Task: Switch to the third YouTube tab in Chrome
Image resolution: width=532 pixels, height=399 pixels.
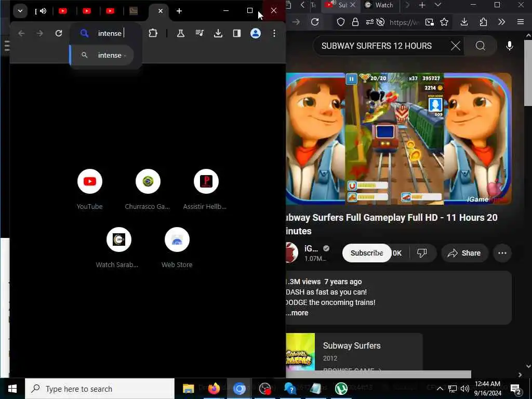Action: tap(110, 11)
